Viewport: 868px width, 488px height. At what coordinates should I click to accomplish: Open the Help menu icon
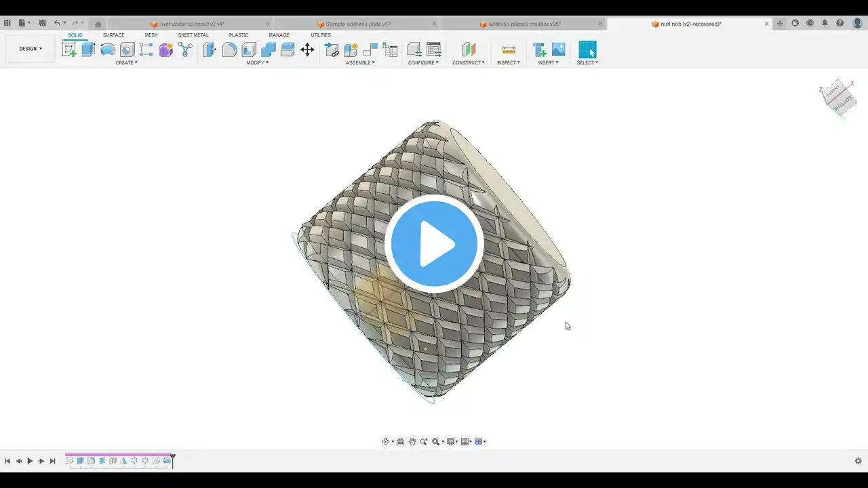tap(840, 23)
